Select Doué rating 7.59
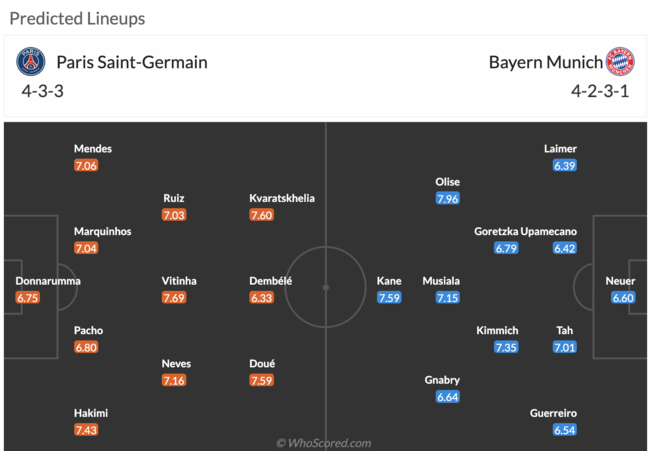Viewport: 650px width, 451px height. pyautogui.click(x=262, y=381)
